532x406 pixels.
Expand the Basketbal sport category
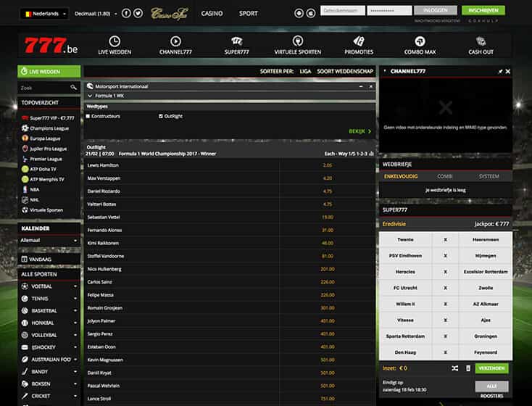75,310
